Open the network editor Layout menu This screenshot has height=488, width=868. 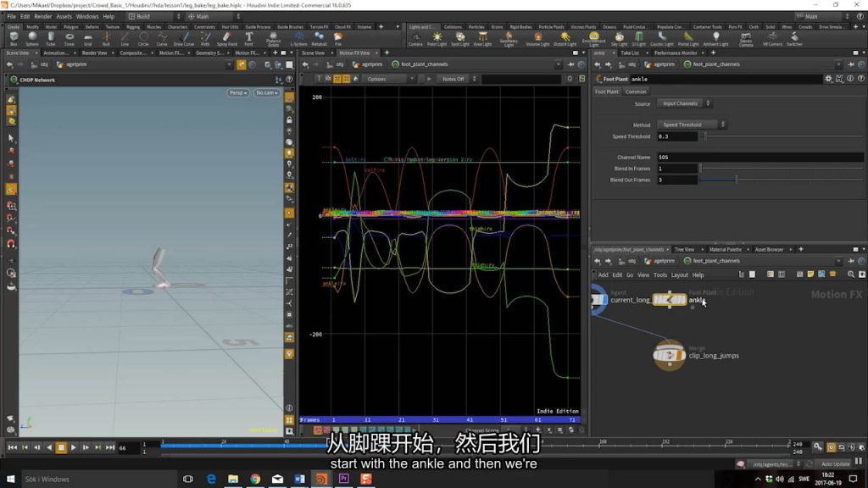click(679, 275)
